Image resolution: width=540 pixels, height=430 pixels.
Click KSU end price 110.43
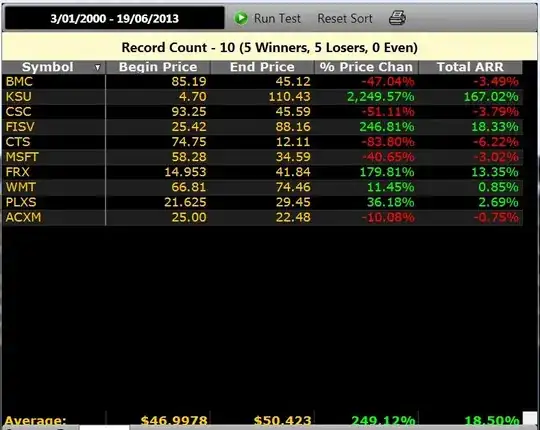[x=289, y=97]
